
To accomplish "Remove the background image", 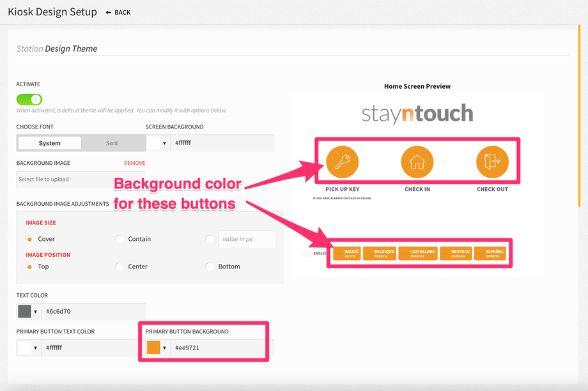I will click(135, 163).
